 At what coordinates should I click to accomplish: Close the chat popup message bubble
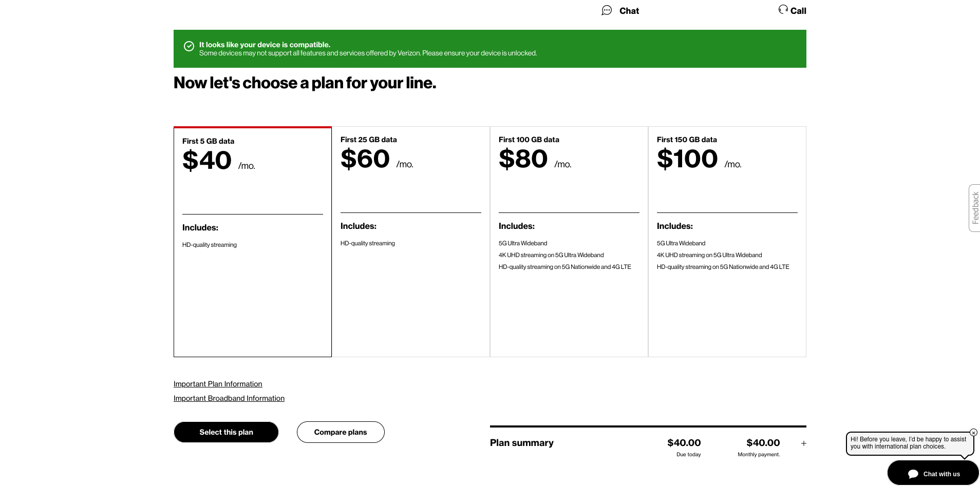(x=973, y=433)
